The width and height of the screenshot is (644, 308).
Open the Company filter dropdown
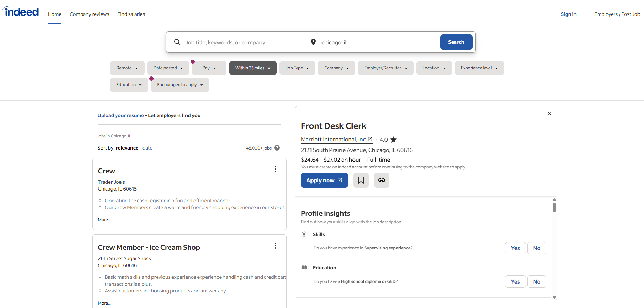pyautogui.click(x=337, y=68)
